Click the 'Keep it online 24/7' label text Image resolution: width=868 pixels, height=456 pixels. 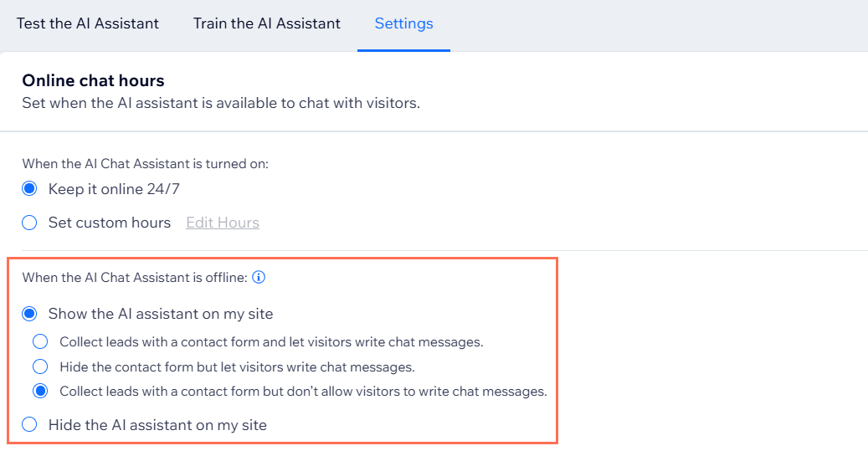coord(114,189)
